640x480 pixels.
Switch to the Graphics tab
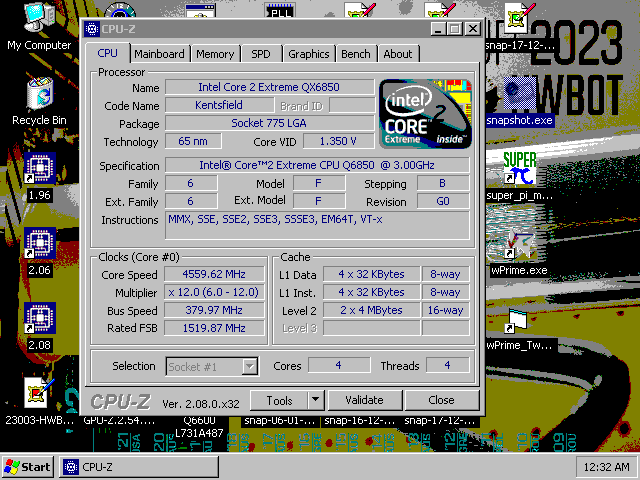[x=309, y=54]
